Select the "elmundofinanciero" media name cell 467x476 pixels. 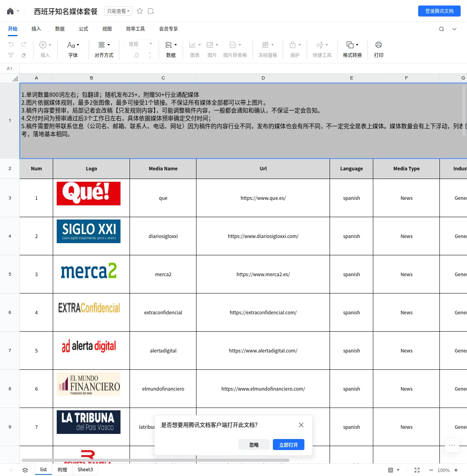(163, 389)
